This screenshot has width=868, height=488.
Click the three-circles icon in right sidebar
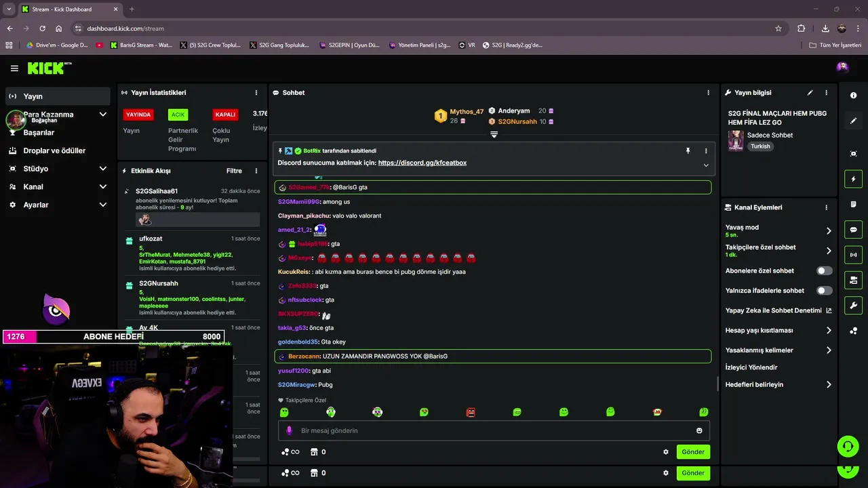point(853,331)
